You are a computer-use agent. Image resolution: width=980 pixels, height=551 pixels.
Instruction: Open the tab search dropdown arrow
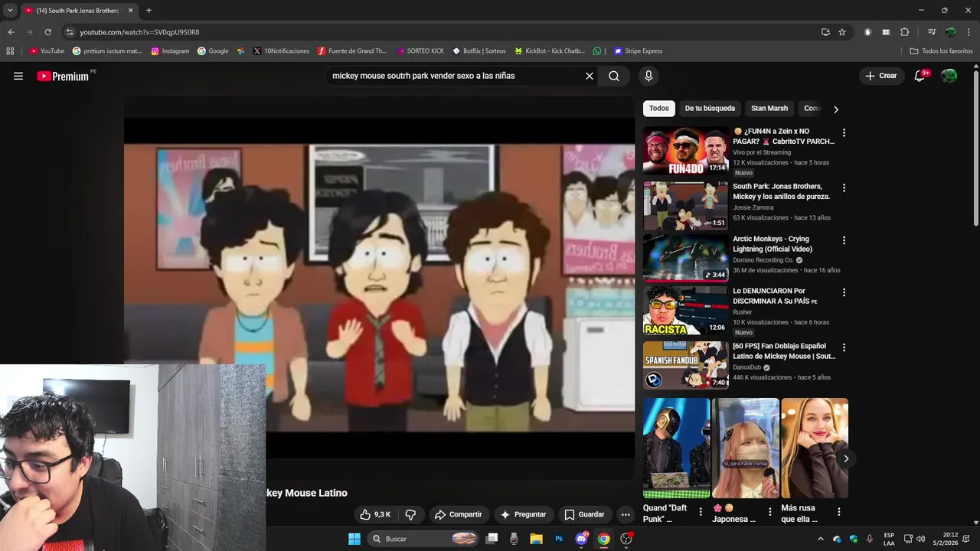(10, 11)
